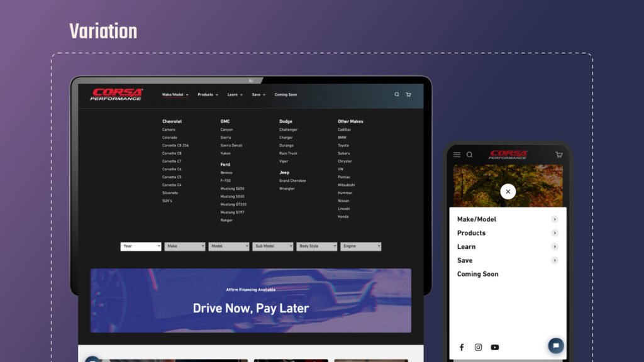Select Canyon under GMC
Viewport: 644px width, 362px height.
pos(226,129)
